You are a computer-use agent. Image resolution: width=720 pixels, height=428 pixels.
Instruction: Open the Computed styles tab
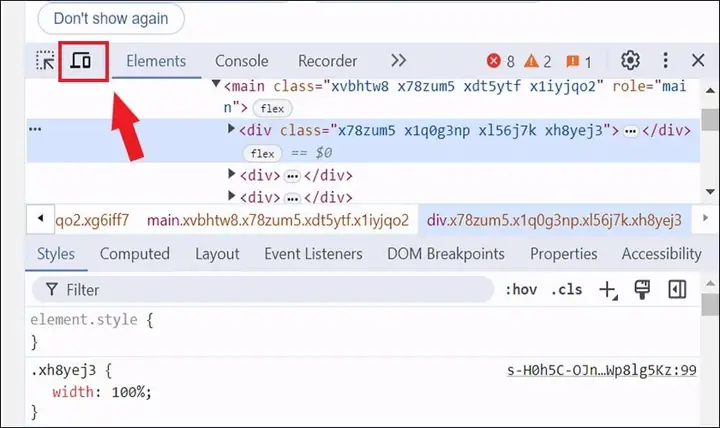pyautogui.click(x=135, y=254)
